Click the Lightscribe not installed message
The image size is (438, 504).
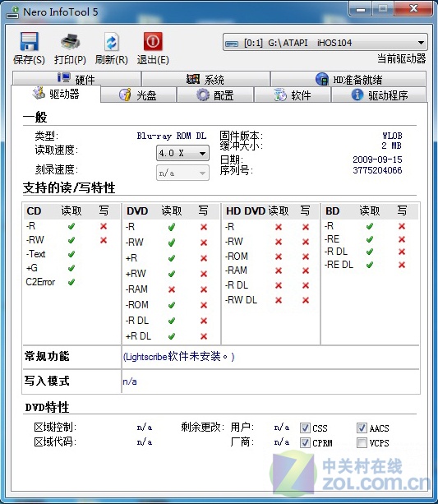[x=178, y=357]
